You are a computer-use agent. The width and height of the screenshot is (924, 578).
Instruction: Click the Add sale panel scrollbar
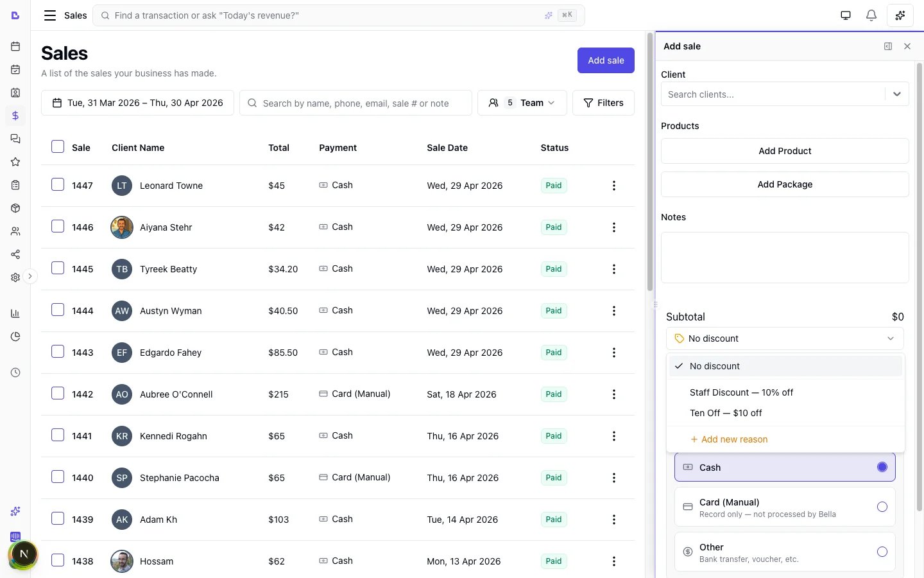click(920, 286)
